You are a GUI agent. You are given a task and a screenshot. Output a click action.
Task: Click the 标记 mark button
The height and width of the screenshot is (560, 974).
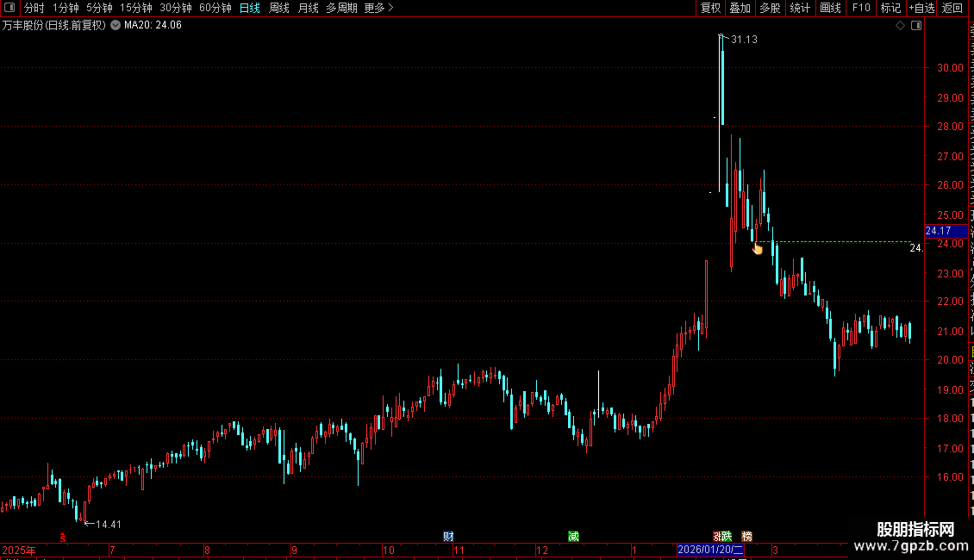(x=890, y=8)
